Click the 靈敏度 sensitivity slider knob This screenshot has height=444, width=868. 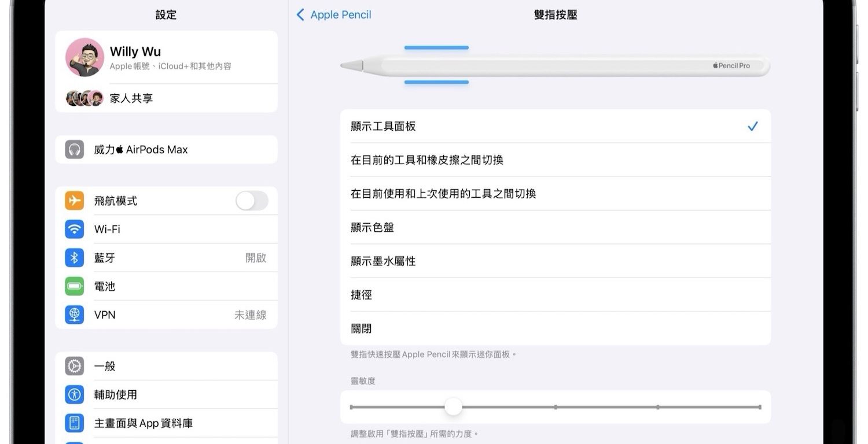click(454, 407)
